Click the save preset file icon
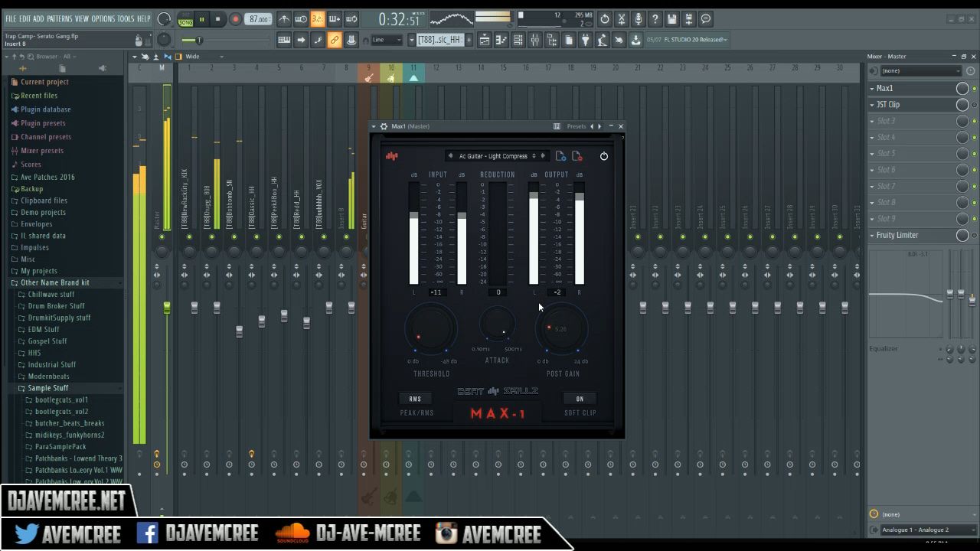This screenshot has height=551, width=980. click(560, 156)
